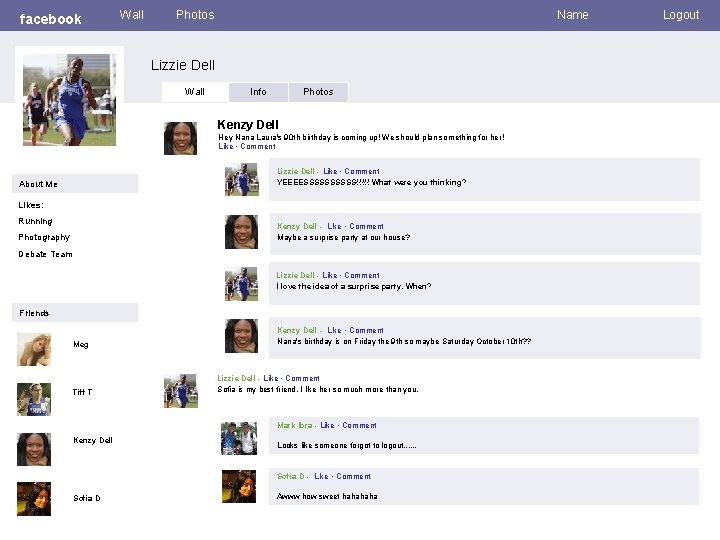Click Mark Ibra's avatar in the comments
The width and height of the screenshot is (720, 540).
pyautogui.click(x=239, y=439)
